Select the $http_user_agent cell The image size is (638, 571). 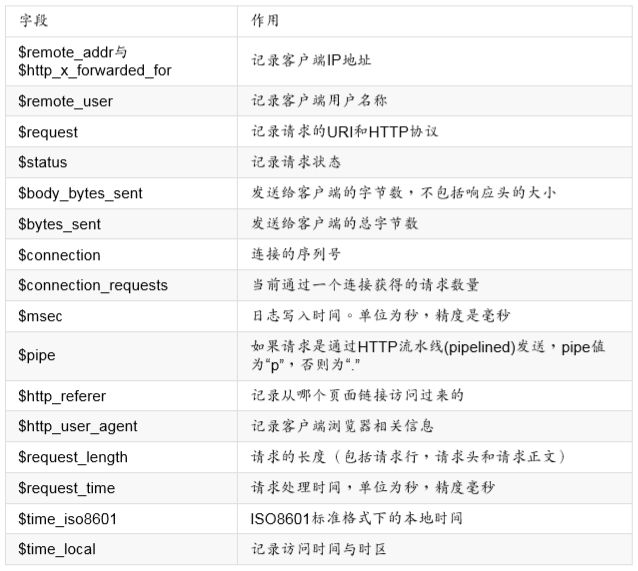78,426
